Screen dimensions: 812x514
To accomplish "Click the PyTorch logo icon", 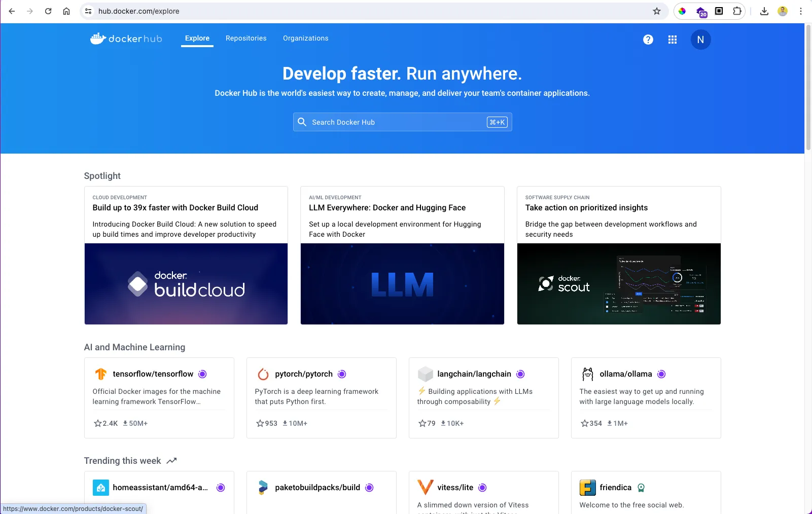I will click(x=263, y=374).
